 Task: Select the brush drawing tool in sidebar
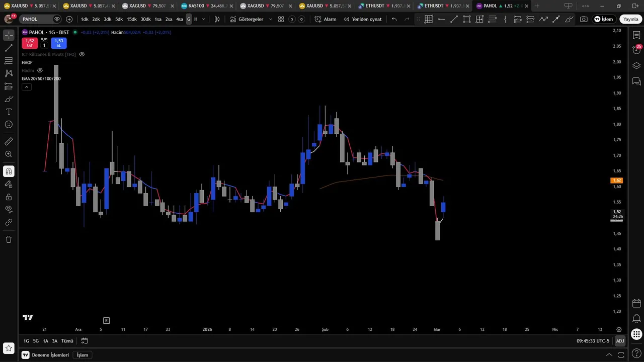(9, 99)
